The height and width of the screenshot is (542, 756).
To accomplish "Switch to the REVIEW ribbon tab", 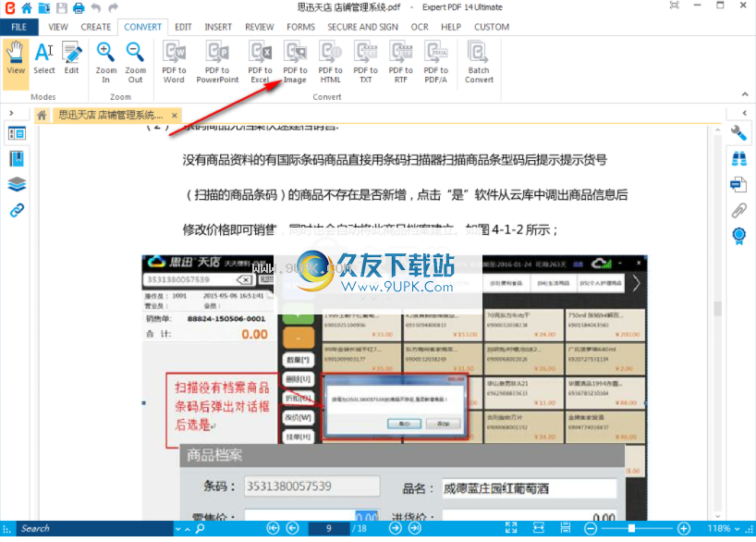I will point(260,27).
